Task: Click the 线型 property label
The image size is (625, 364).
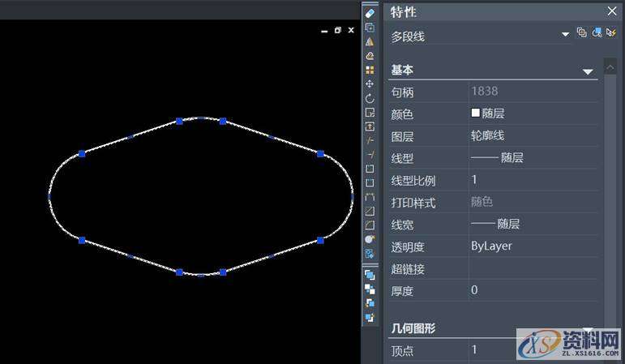Action: tap(402, 158)
